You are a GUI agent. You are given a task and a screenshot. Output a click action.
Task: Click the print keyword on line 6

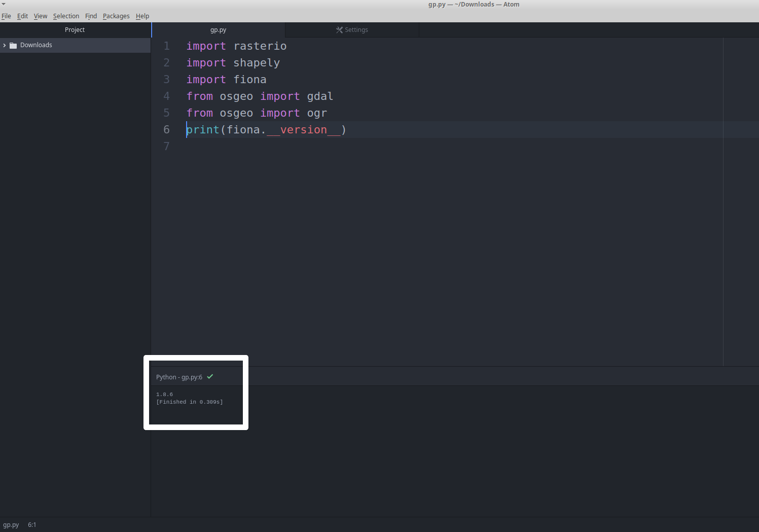[203, 130]
